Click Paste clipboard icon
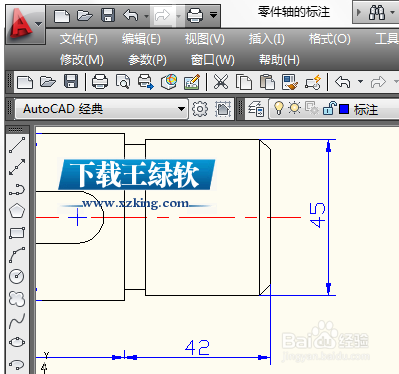This screenshot has height=374, width=399. click(x=267, y=82)
